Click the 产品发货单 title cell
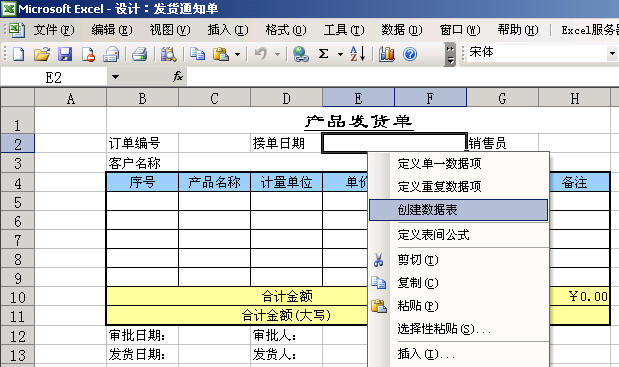619x367 pixels. click(x=358, y=121)
